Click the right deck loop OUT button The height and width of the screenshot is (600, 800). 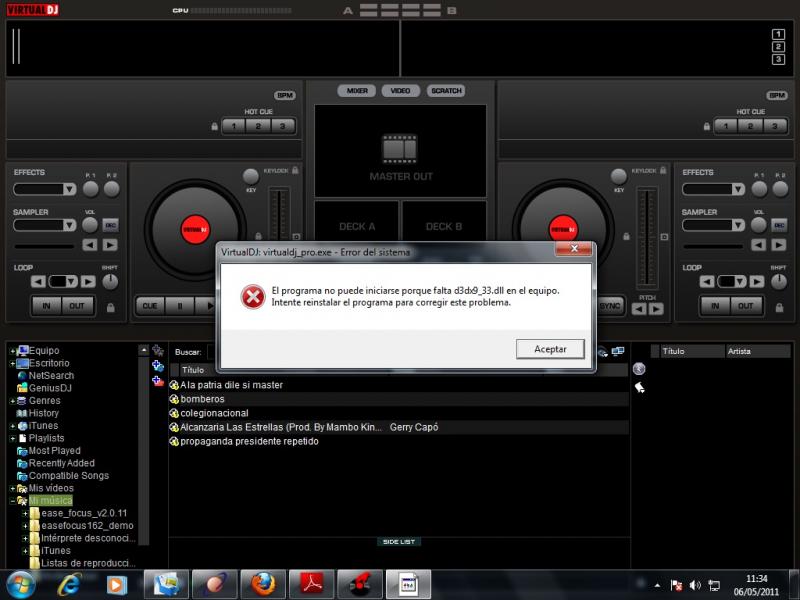745,306
